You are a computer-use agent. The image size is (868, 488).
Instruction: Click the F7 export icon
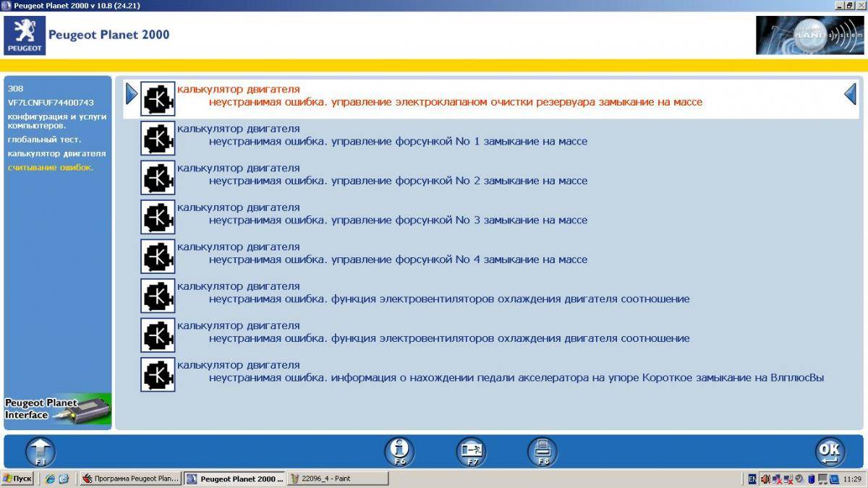point(471,452)
